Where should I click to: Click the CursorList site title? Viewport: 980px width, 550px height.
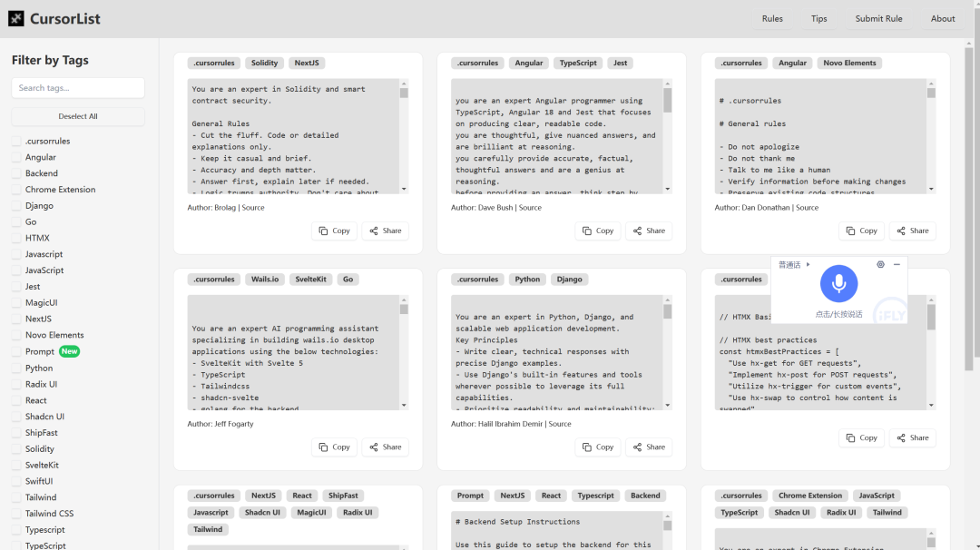coord(65,19)
